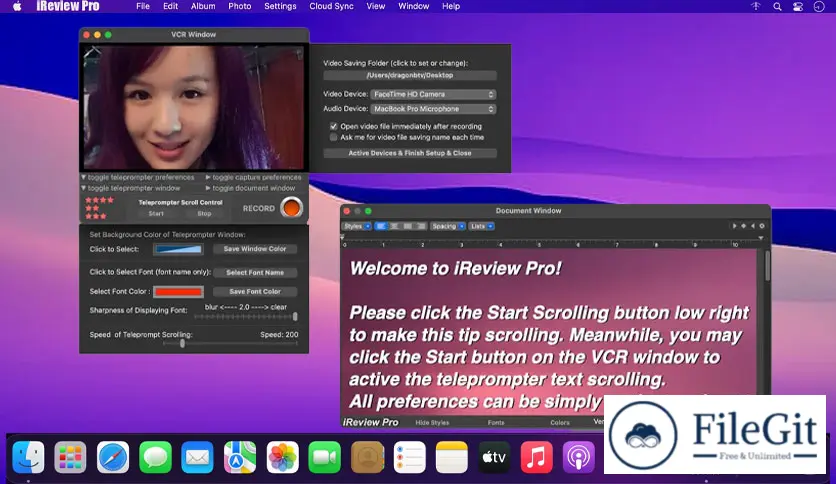836x484 pixels.
Task: Expand toggle document window
Action: tap(251, 188)
